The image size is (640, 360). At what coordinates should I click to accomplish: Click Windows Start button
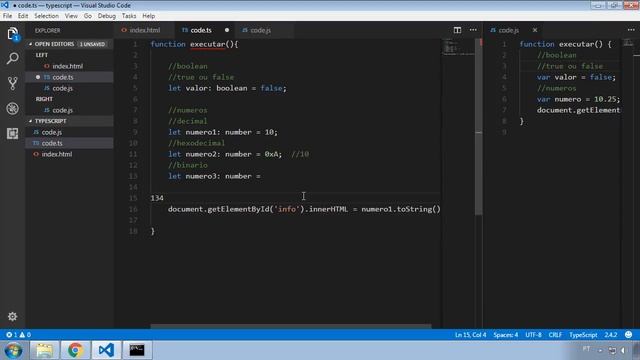coord(13,350)
